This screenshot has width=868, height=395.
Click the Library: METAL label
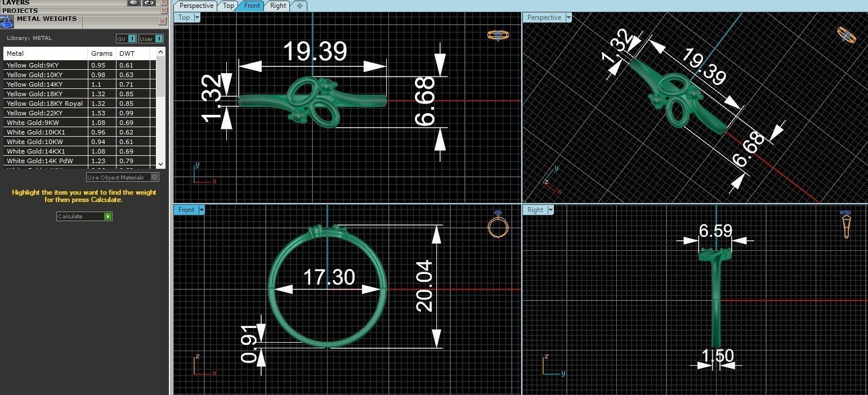[x=29, y=38]
